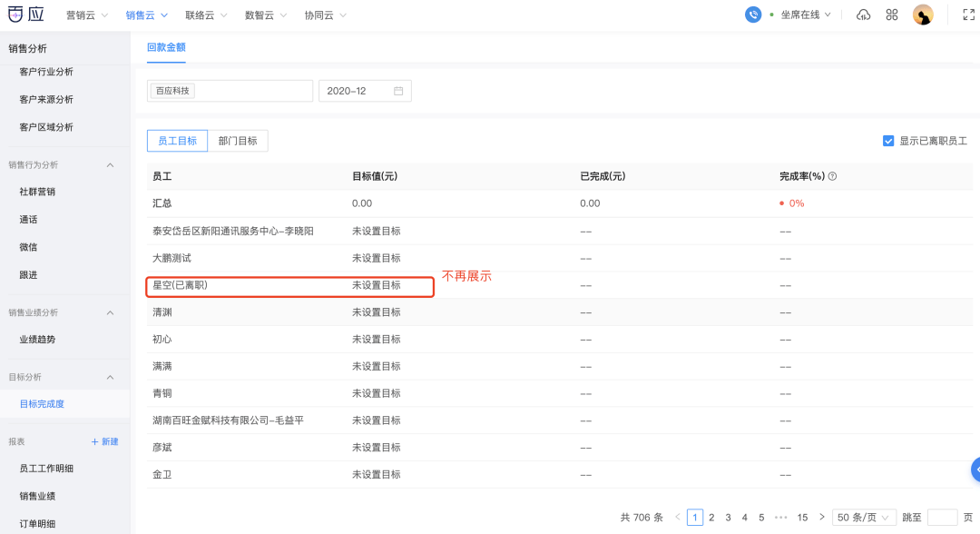Click the blue phone call icon

coord(753,15)
